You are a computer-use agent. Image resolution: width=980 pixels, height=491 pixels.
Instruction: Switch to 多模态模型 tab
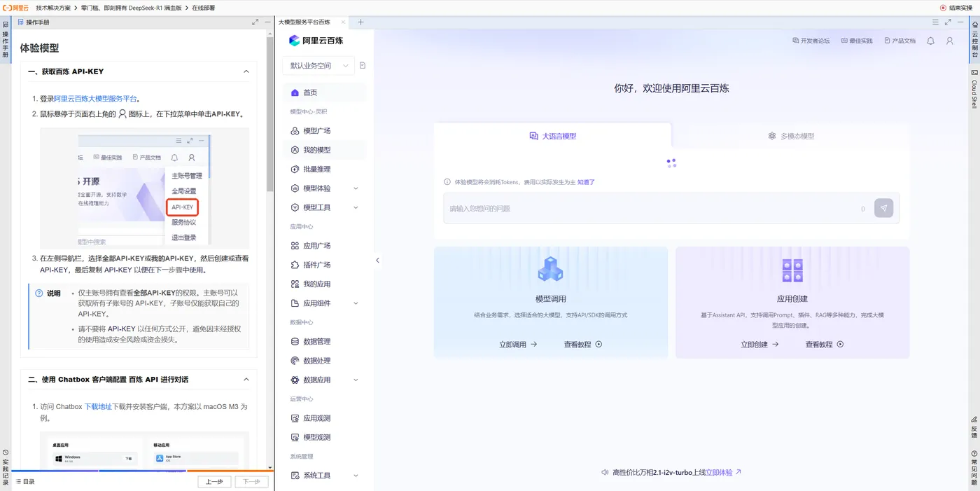[791, 136]
